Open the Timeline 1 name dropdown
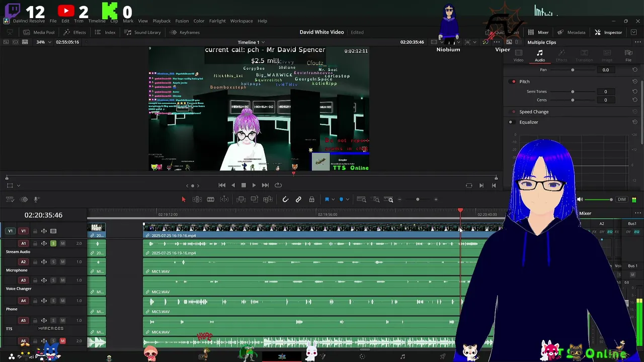The image size is (644, 362). (x=251, y=42)
